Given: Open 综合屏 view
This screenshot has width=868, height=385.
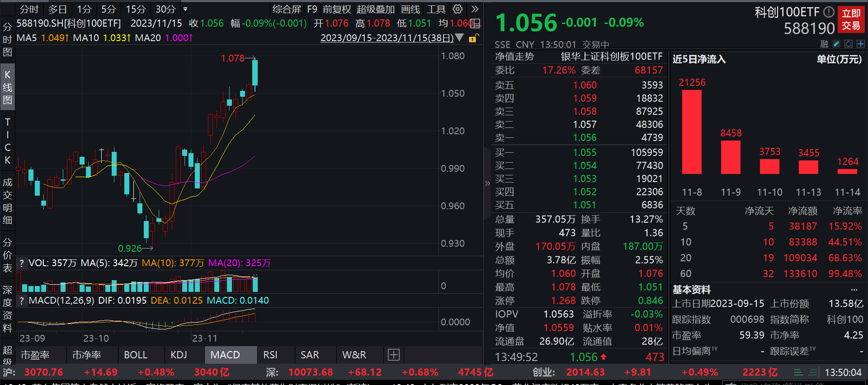Looking at the screenshot, I should click(287, 9).
